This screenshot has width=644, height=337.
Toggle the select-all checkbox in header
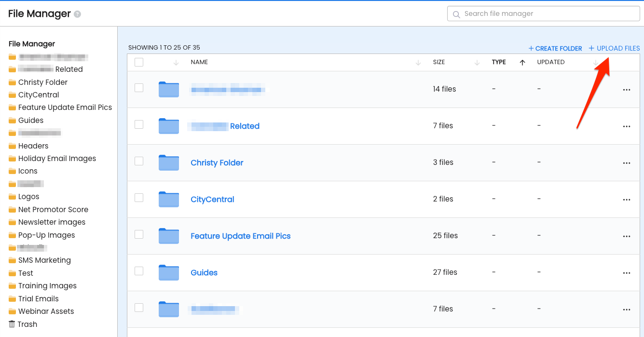[x=139, y=62]
